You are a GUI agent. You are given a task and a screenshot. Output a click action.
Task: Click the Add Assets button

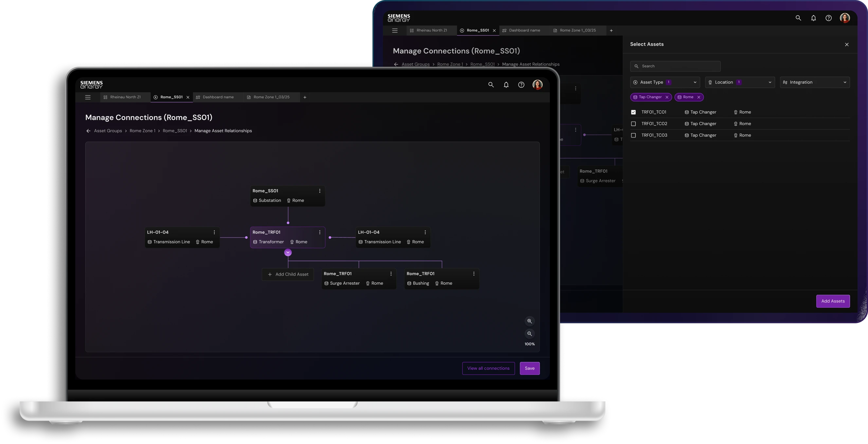point(833,301)
